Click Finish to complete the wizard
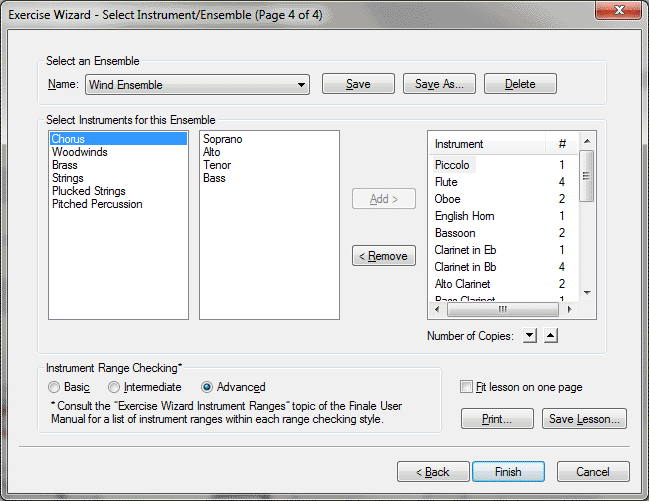This screenshot has height=501, width=649. (508, 472)
